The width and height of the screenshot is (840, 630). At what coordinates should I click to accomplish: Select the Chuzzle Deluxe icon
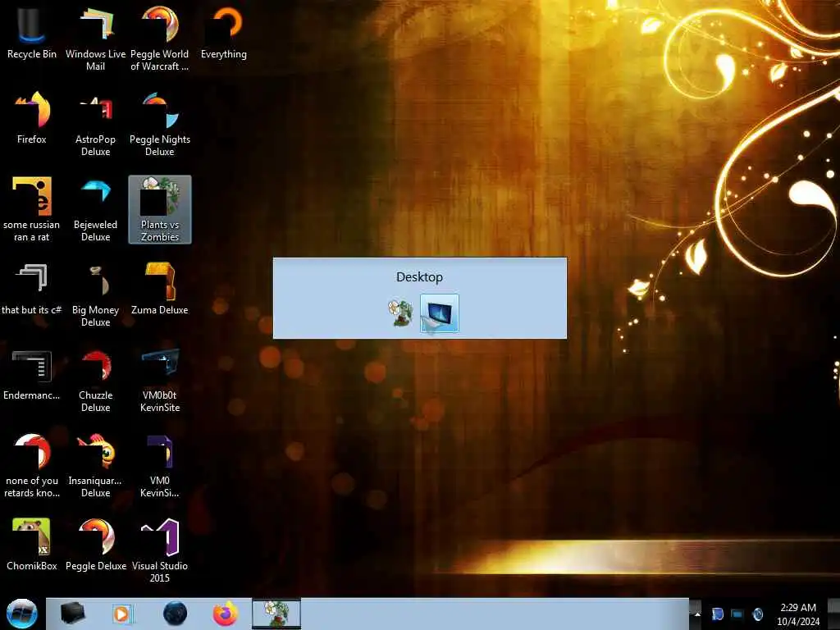[95, 381]
